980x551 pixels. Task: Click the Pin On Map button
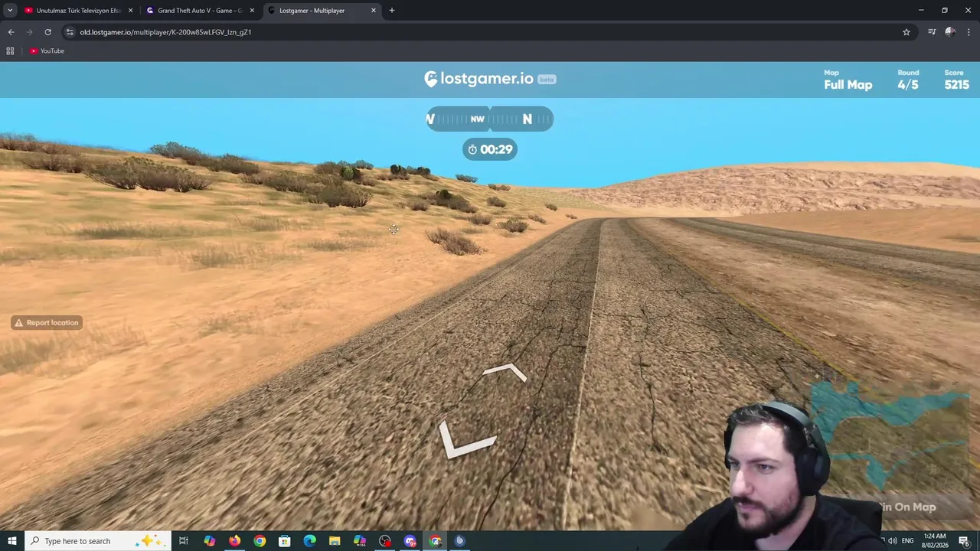coord(908,507)
